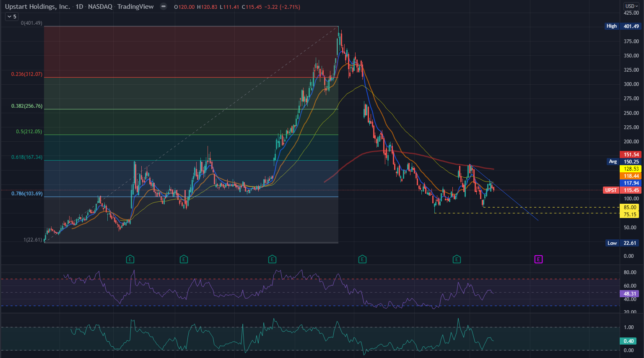Screen dimensions: 644x358
Task: Click the Fibonacci label 1(22.61)
Action: point(33,240)
